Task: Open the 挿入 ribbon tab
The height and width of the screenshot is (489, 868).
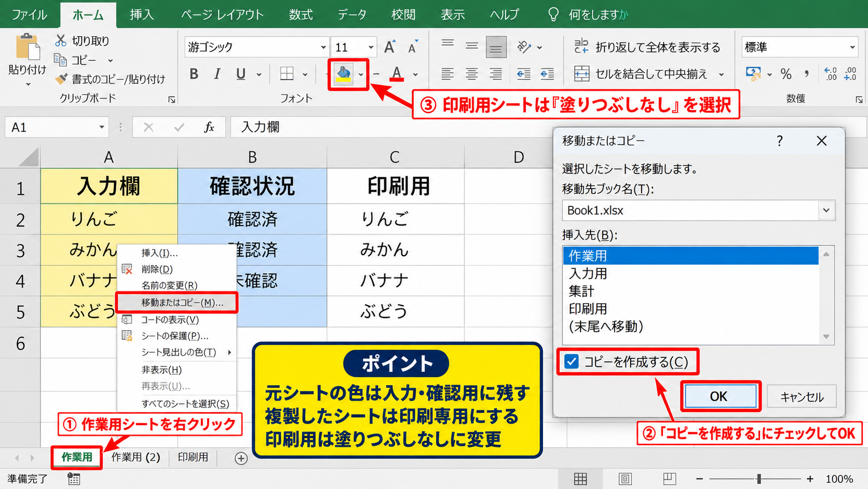Action: tap(142, 15)
